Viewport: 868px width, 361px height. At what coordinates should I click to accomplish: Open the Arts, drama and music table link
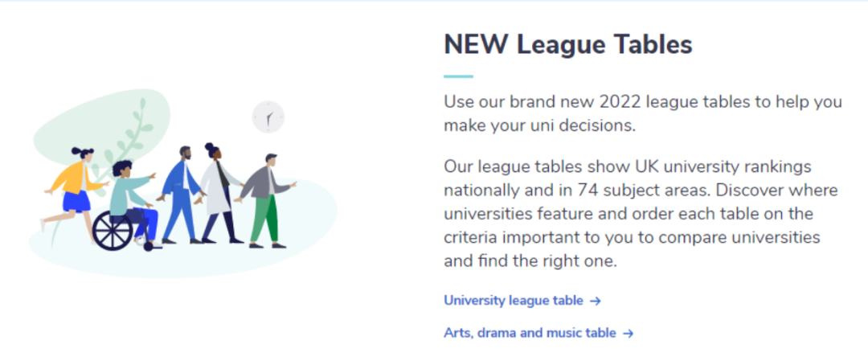[x=530, y=333]
